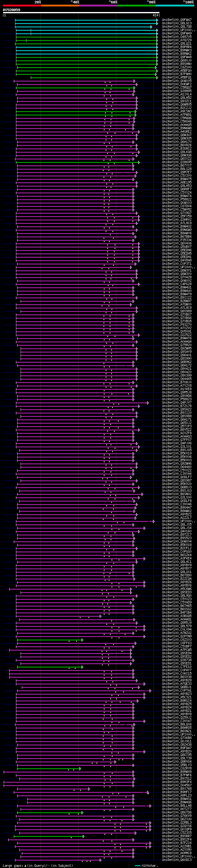Viewport: 197px width, 868px height.
Task: Open hit UniRef100_B7Z178
Action: [x=177, y=406]
